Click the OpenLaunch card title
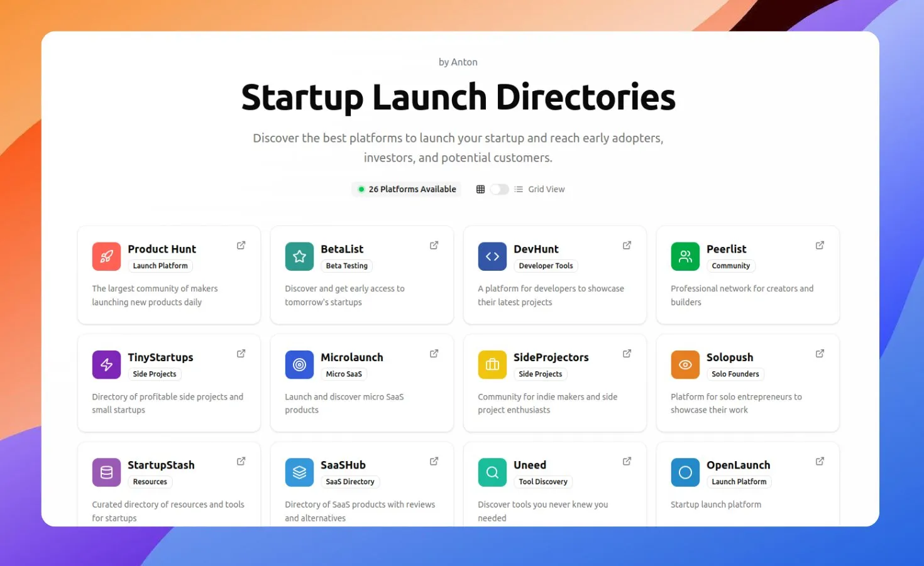The height and width of the screenshot is (566, 924). tap(738, 465)
